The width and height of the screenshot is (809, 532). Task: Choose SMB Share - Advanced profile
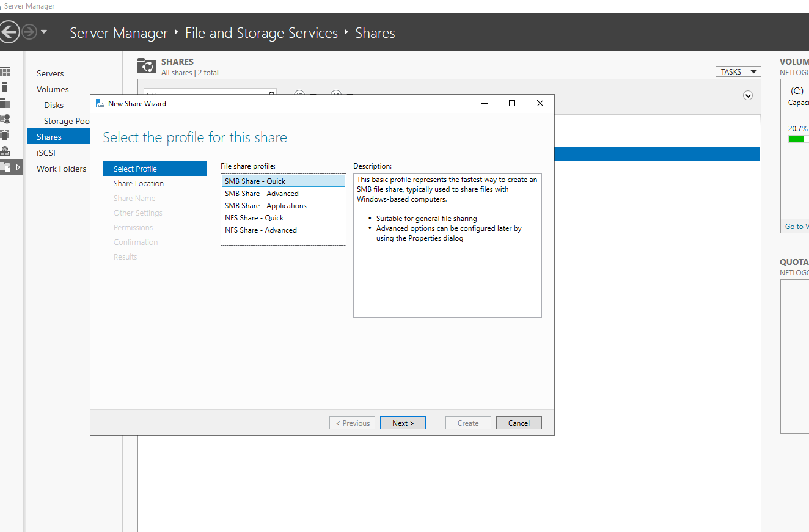pyautogui.click(x=284, y=193)
